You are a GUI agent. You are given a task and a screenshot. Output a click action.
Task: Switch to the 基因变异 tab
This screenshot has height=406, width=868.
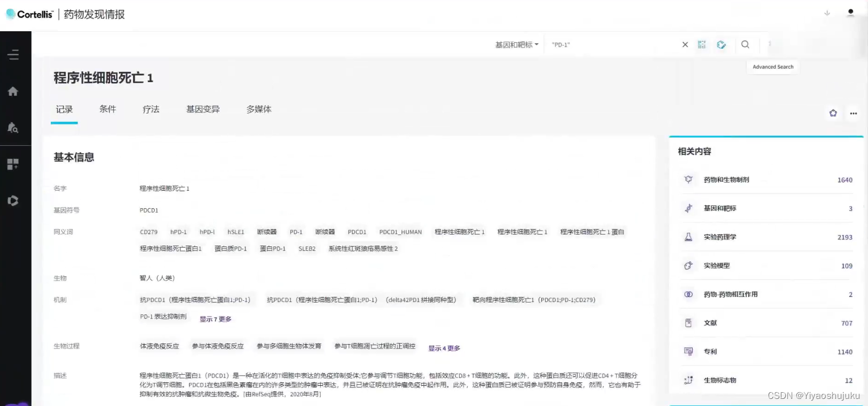click(203, 110)
